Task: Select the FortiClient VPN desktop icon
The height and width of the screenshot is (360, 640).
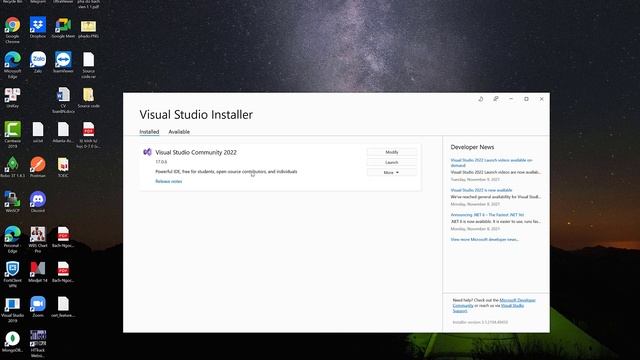Action: pos(12,274)
